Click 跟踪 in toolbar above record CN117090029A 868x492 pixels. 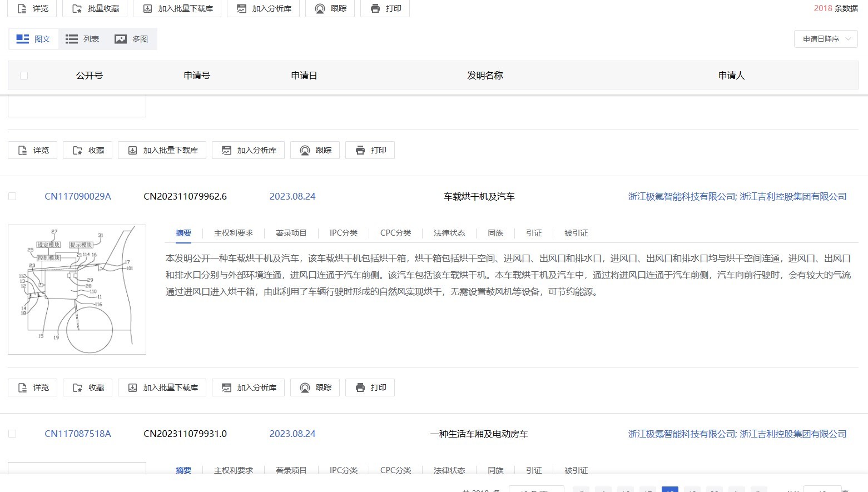coord(315,150)
